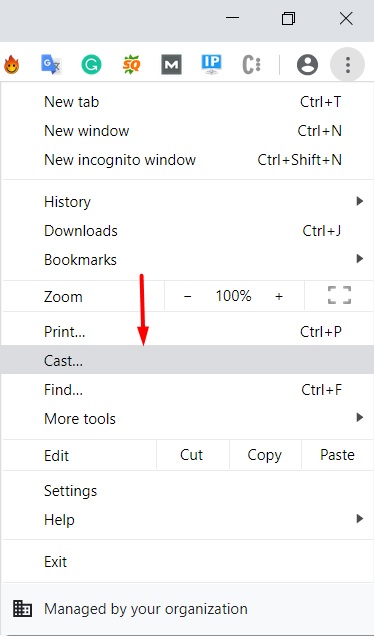Open the user profile avatar icon
Viewport: 374px width, 636px height.
pos(307,64)
